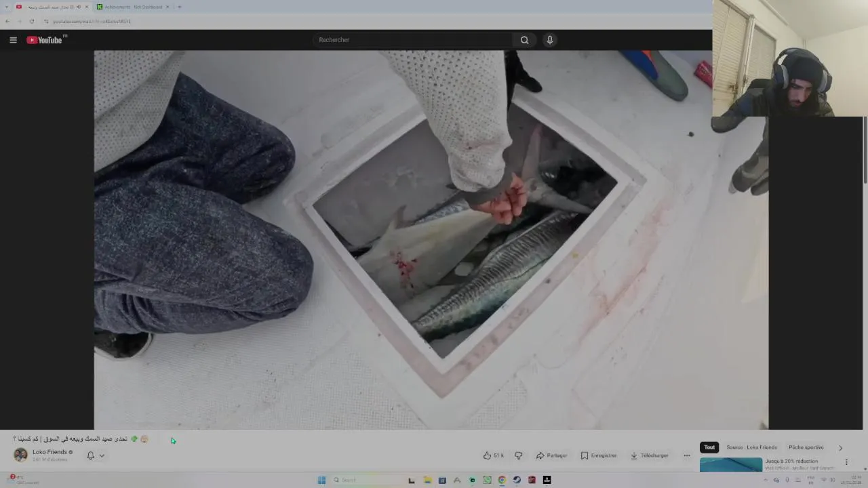
Task: Open the YouTube hamburger guide menu
Action: [x=13, y=40]
